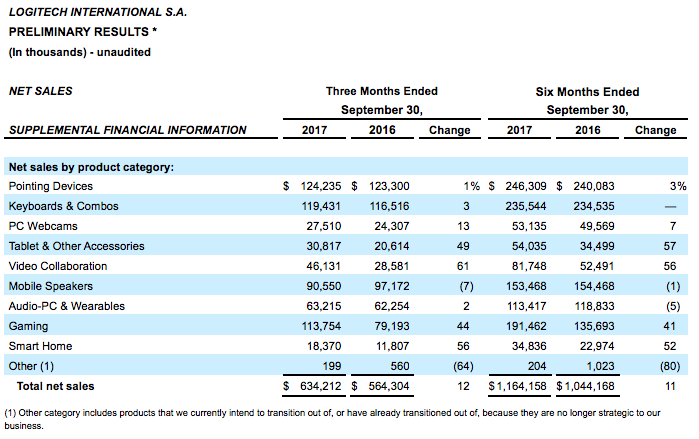Select the value 62,254
Image resolution: width=699 pixels, height=439 pixels.
coord(392,306)
